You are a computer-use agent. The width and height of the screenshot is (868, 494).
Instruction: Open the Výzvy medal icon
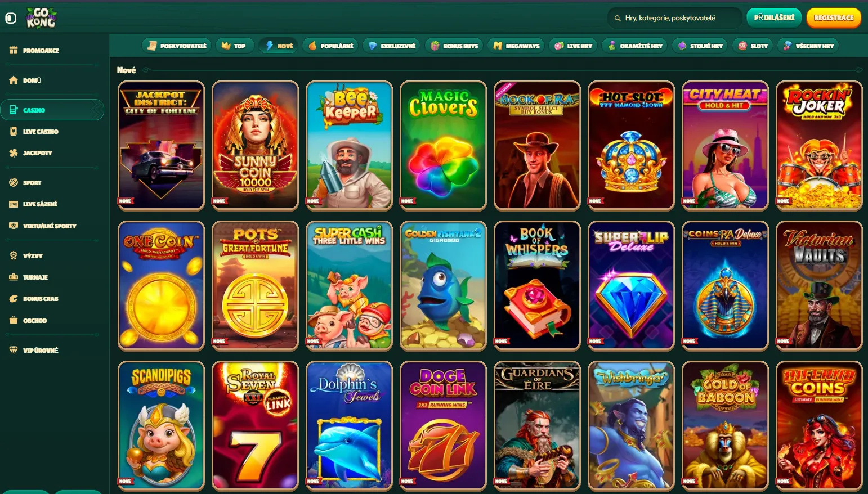click(14, 255)
